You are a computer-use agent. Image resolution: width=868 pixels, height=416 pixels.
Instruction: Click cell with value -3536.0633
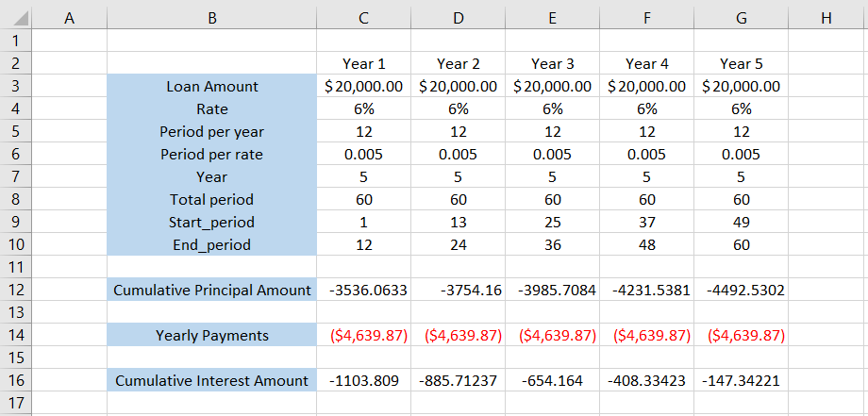click(x=363, y=291)
